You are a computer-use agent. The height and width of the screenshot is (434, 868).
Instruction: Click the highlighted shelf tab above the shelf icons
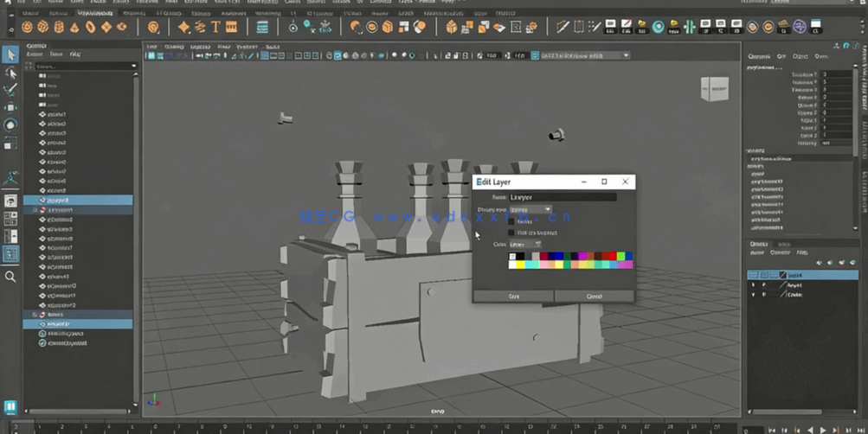coord(95,14)
